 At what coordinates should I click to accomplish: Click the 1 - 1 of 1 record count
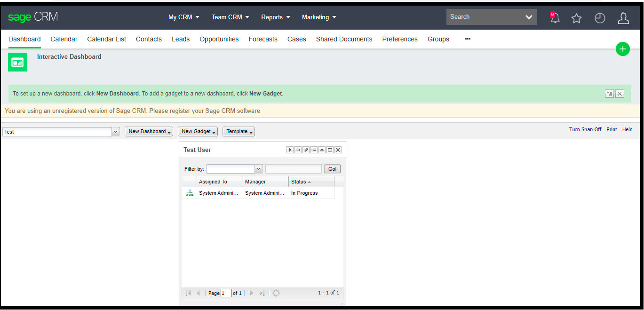pyautogui.click(x=328, y=293)
